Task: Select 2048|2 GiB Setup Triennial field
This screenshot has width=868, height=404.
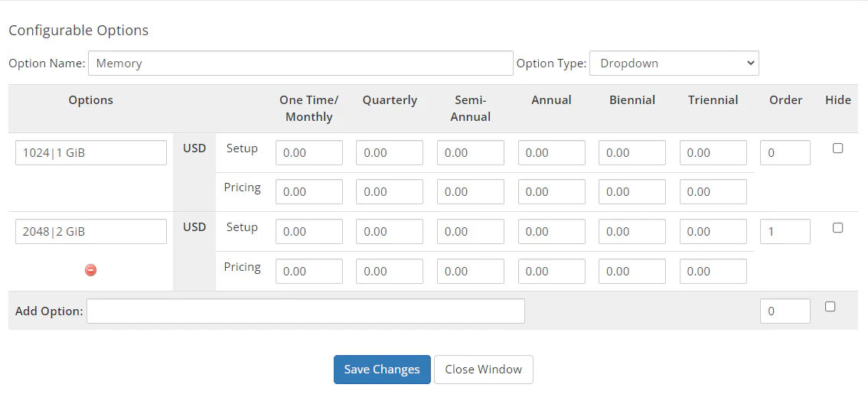Action: coord(713,232)
